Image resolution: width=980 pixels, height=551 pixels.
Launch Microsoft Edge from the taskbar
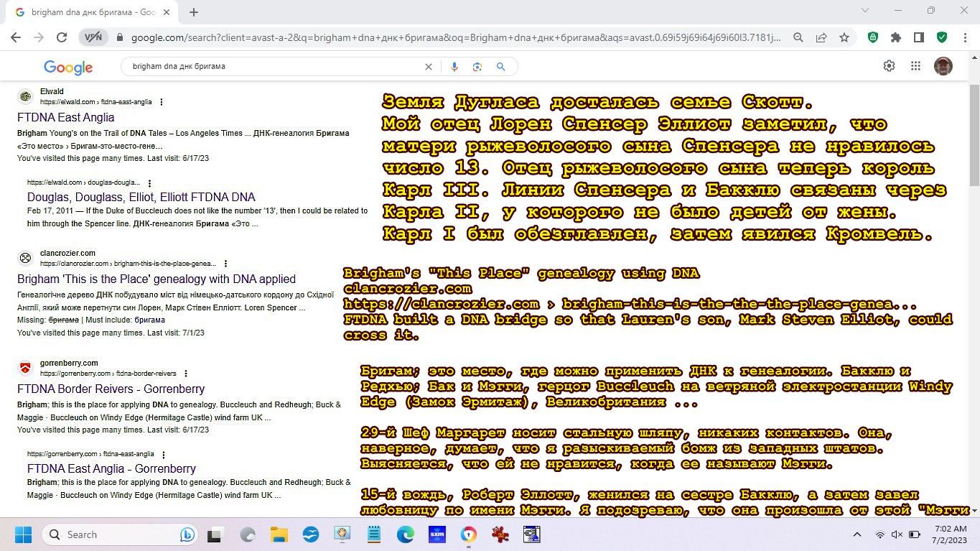coord(406,534)
